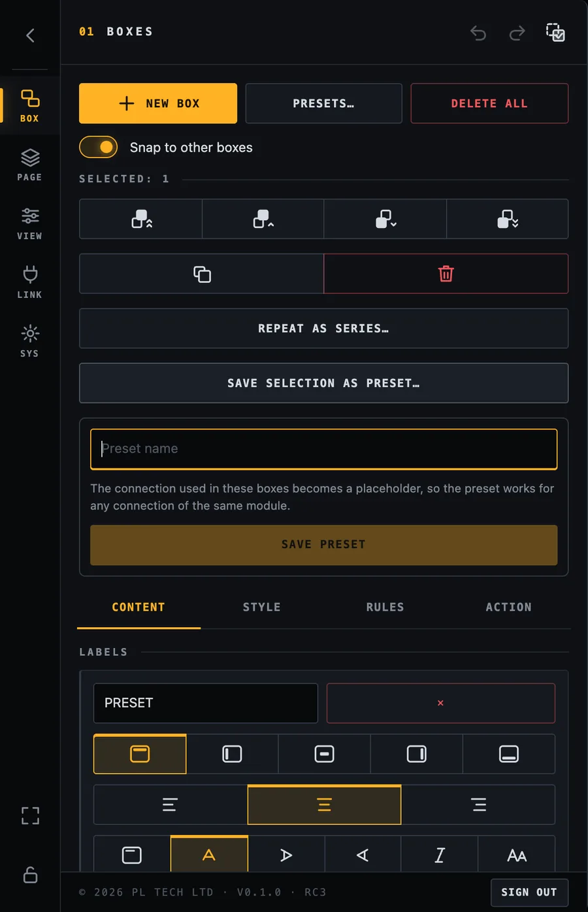The image size is (588, 912).
Task: Toggle italic label text
Action: click(440, 855)
